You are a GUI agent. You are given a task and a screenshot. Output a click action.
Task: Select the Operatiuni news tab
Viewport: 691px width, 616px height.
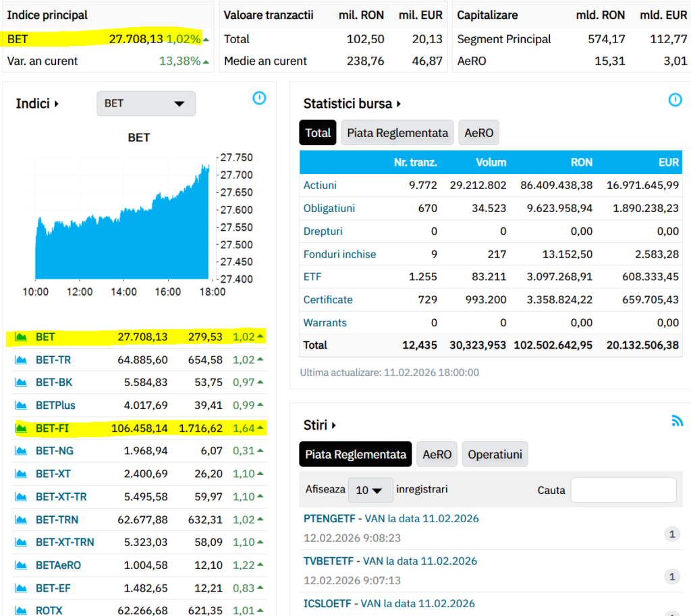coord(495,455)
